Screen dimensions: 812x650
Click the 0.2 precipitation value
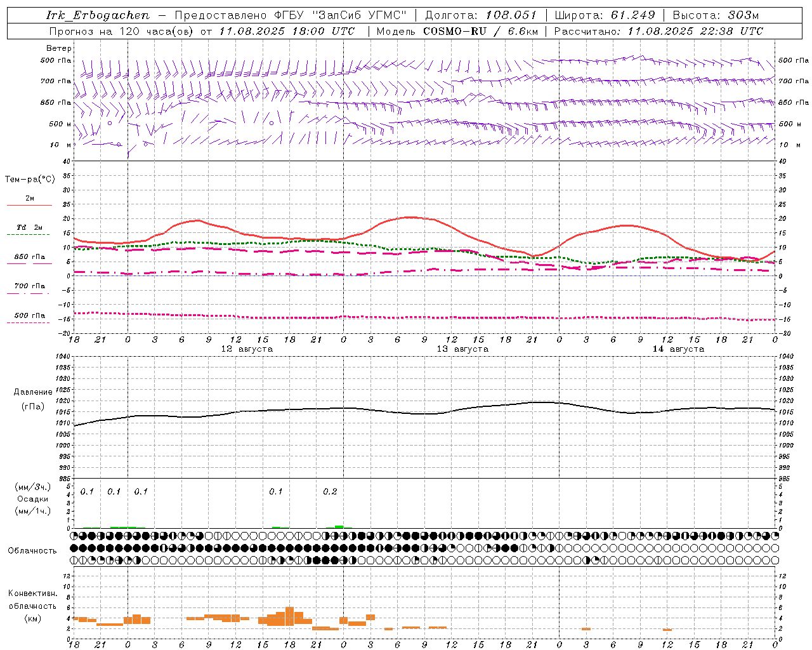pos(330,492)
